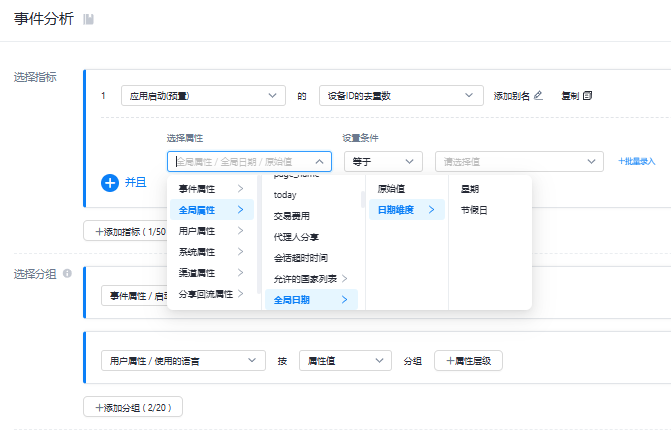
Task: Expand 系统属性 in the cascader menu
Action: 212,252
